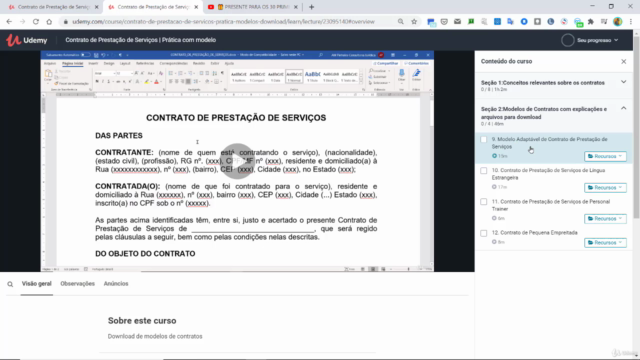
Task: Open Recursos dropdown for lecture 10
Action: click(605, 187)
